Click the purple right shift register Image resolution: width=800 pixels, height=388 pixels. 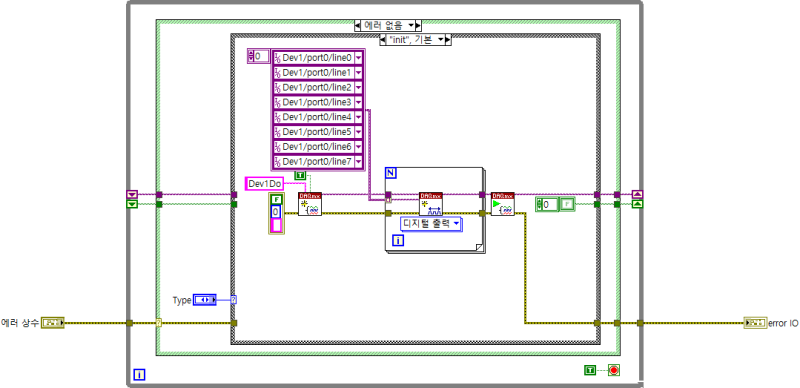pyautogui.click(x=638, y=195)
